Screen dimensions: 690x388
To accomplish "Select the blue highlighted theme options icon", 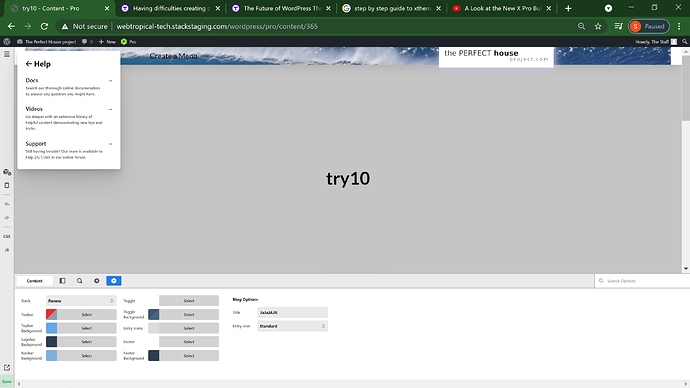I will tap(114, 281).
